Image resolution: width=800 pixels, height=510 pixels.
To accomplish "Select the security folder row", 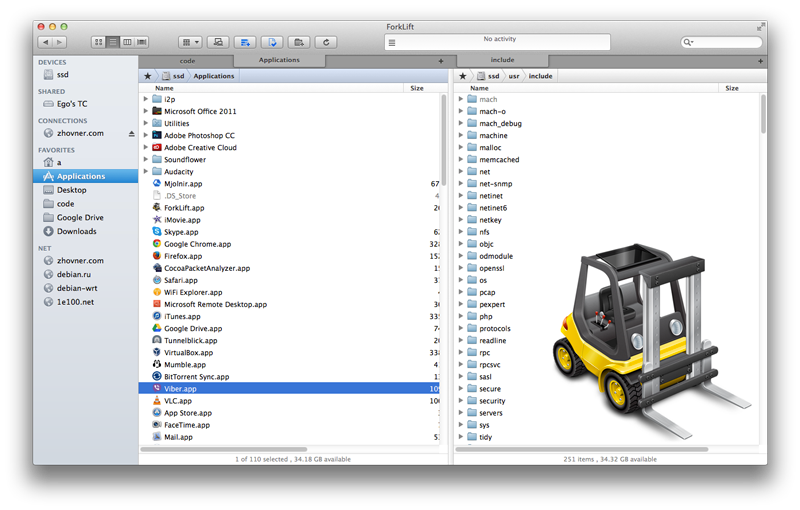I will coord(607,401).
